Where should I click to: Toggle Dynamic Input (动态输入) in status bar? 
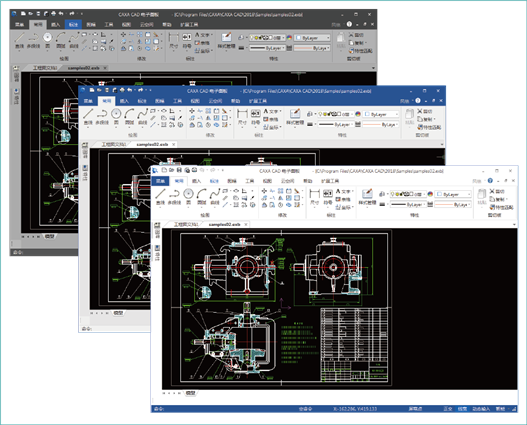click(481, 409)
